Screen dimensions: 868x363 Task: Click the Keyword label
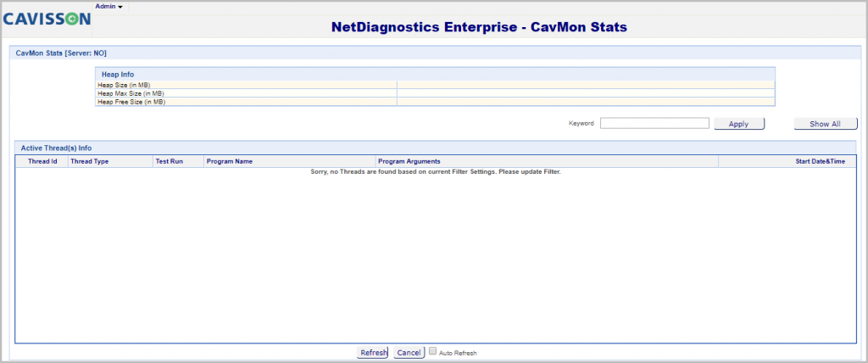pos(581,124)
